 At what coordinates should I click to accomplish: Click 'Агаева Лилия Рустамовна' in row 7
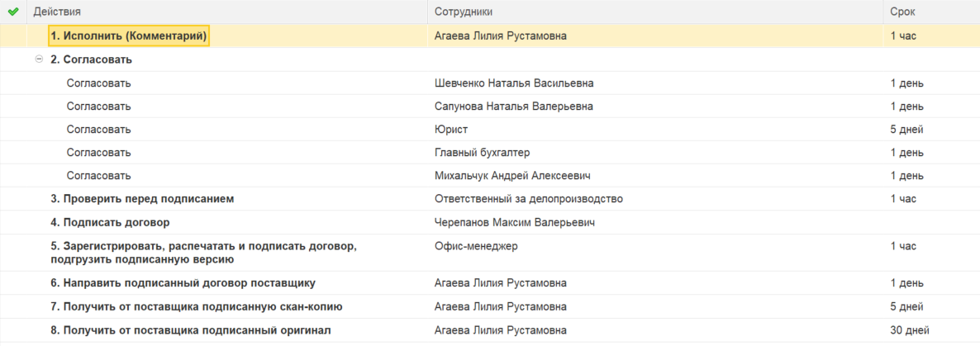click(x=501, y=306)
